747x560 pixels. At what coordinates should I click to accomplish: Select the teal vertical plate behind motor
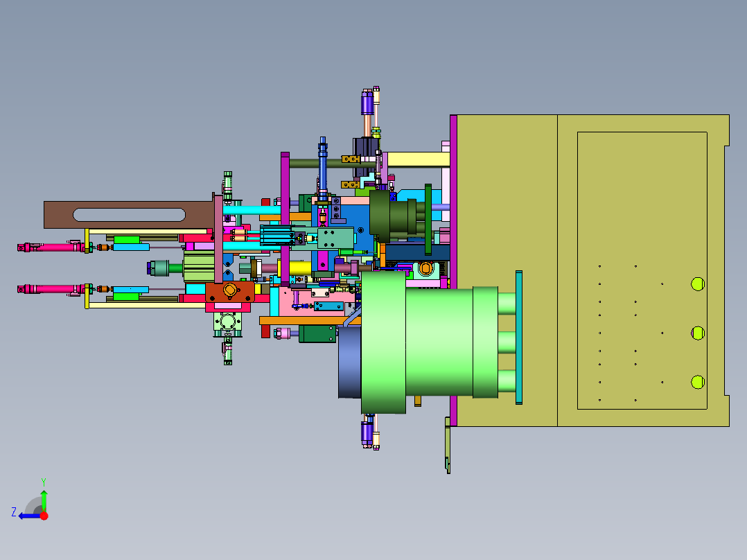[519, 338]
